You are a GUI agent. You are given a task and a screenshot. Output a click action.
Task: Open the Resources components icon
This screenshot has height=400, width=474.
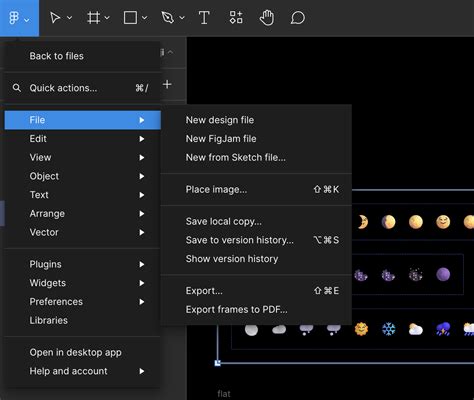point(236,17)
